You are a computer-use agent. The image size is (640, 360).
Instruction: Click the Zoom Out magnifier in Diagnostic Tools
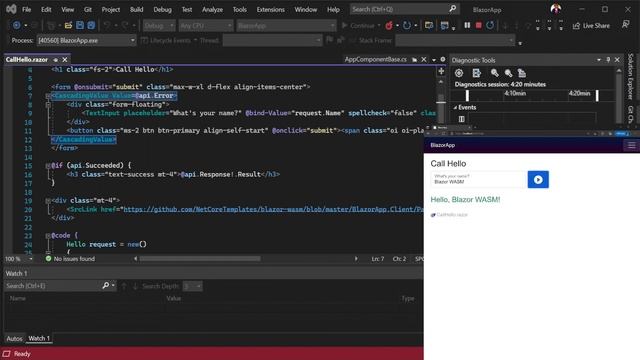[508, 73]
